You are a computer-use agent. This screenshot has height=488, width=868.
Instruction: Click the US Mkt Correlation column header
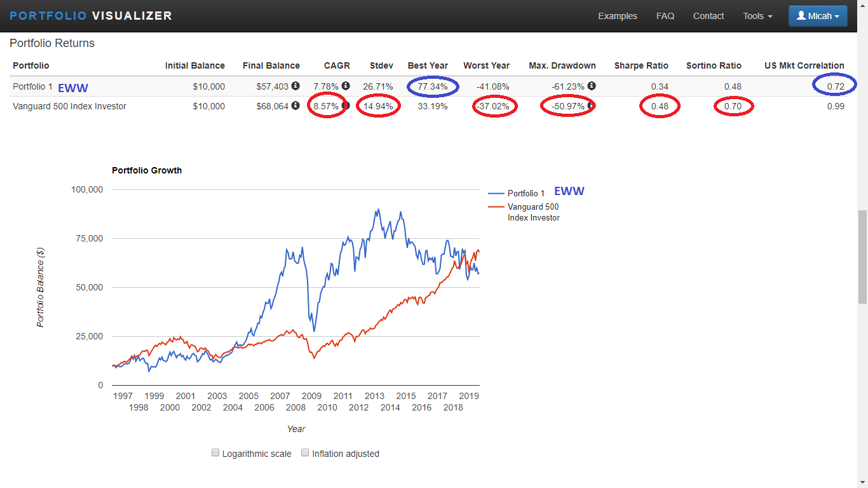804,65
